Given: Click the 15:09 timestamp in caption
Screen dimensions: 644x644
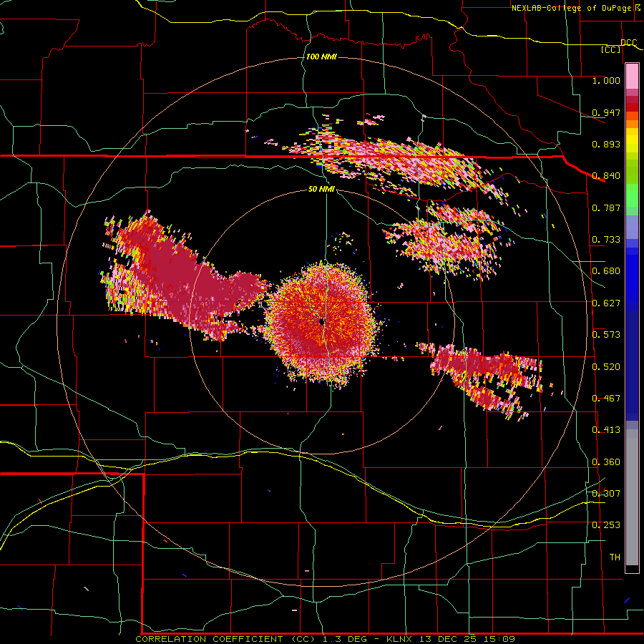Looking at the screenshot, I should coord(499,639).
